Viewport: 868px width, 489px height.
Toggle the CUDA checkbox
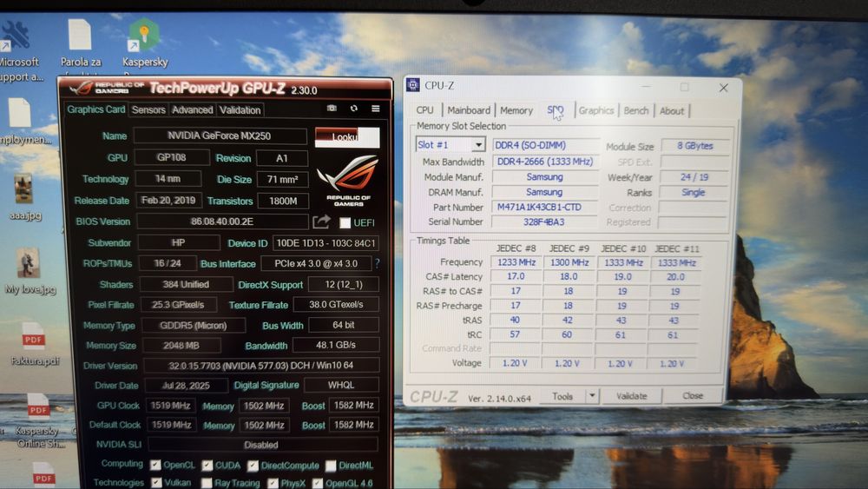click(207, 465)
